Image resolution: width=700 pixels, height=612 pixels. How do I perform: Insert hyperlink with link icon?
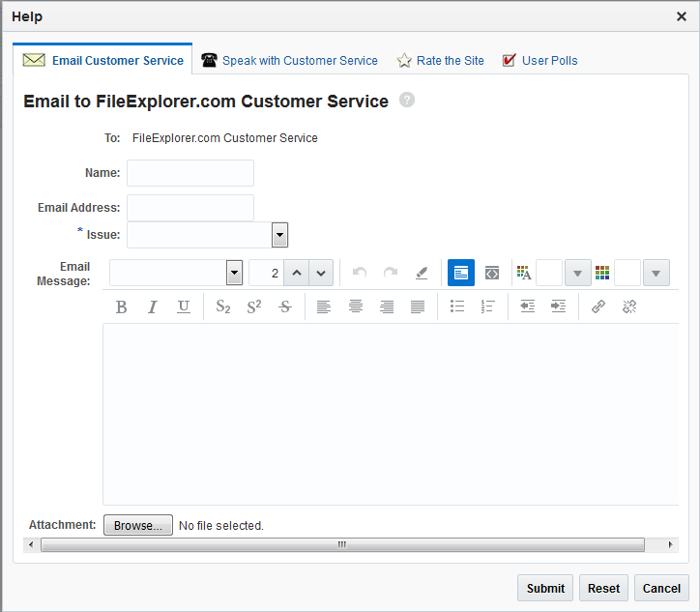598,306
